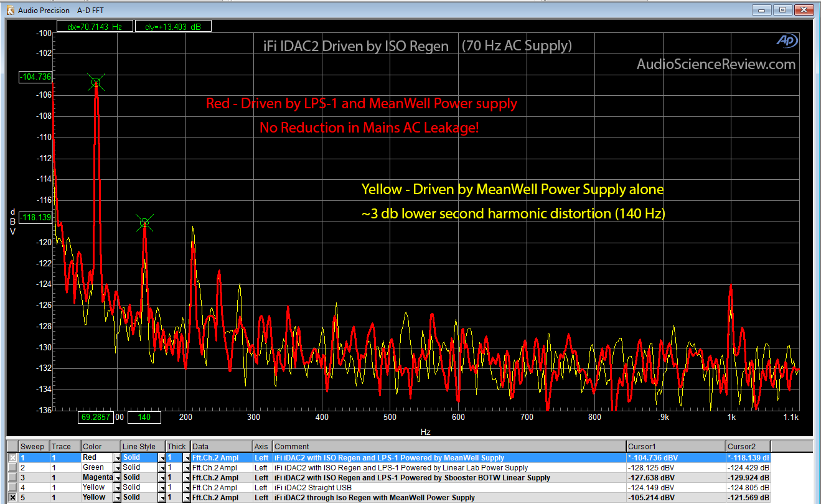This screenshot has width=821, height=504.
Task: Click the Axis column header
Action: 263,446
